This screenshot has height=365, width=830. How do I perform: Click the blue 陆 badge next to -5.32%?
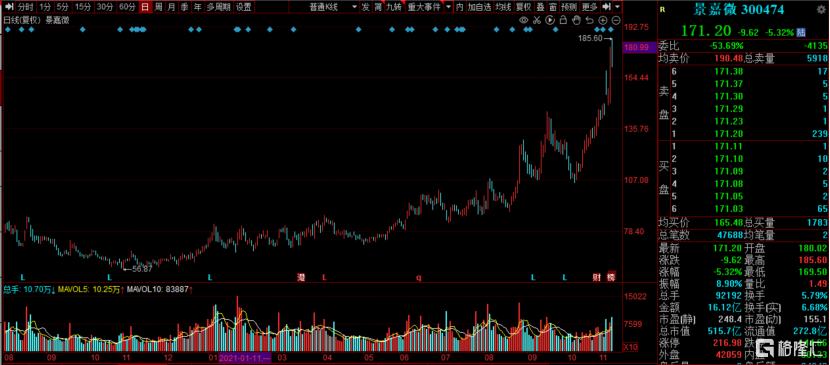point(801,32)
